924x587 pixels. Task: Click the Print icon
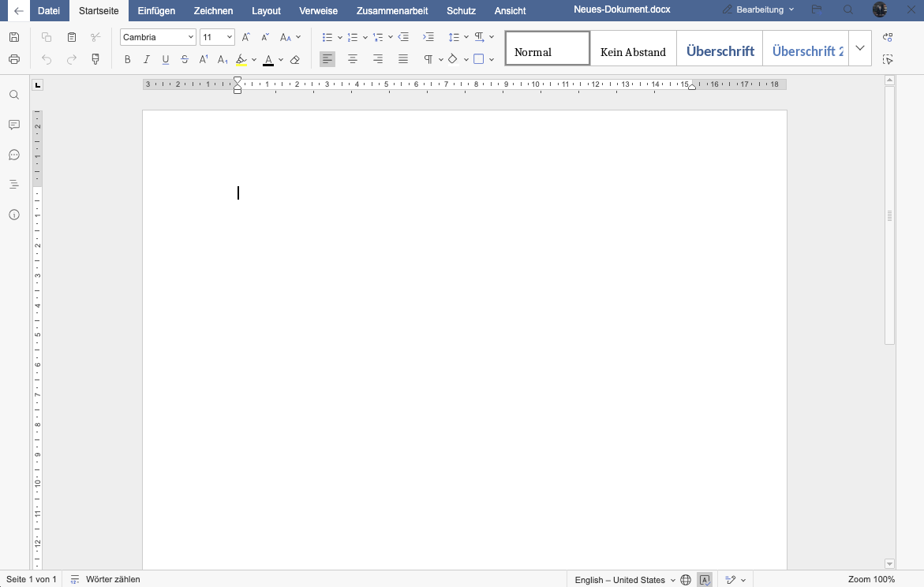[x=14, y=59]
